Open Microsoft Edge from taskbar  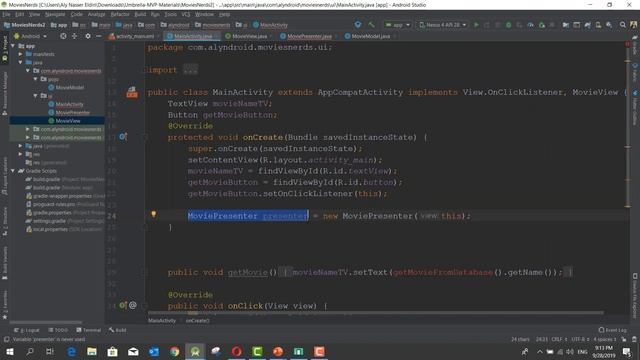coord(71,351)
